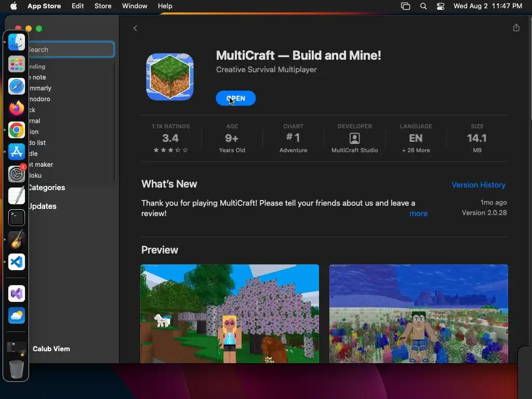
Task: Open System Settings from the dock
Action: (16, 174)
